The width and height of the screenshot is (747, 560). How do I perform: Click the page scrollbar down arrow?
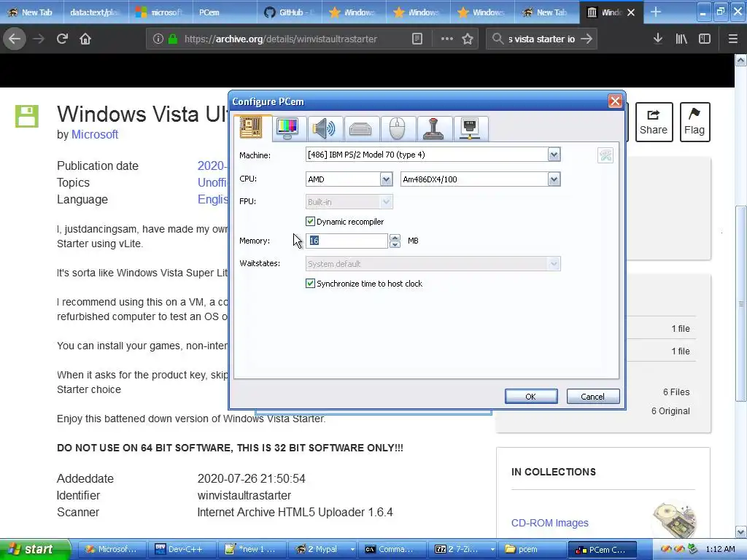(740, 532)
